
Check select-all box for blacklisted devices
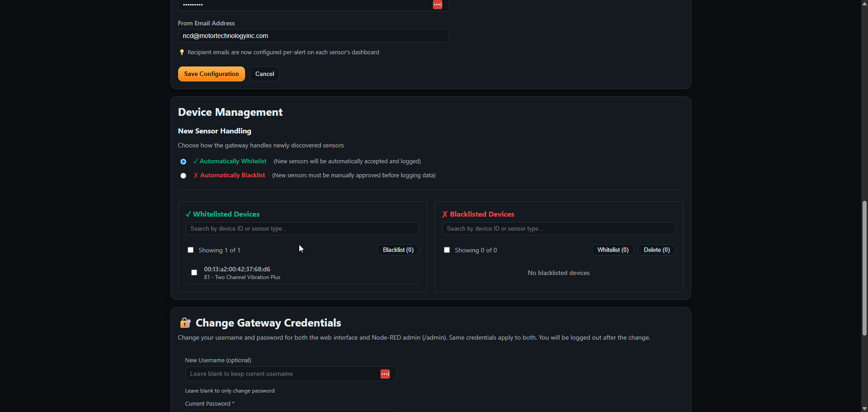[447, 250]
